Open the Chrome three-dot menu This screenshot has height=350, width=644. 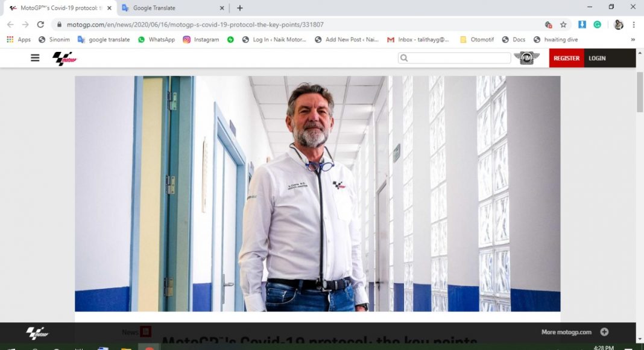click(x=634, y=25)
